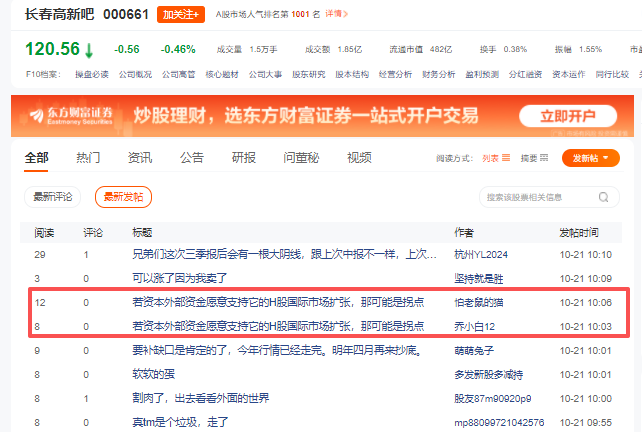This screenshot has height=432, width=642.
Task: Click the 10-21 10:10 post time
Action: click(x=585, y=255)
